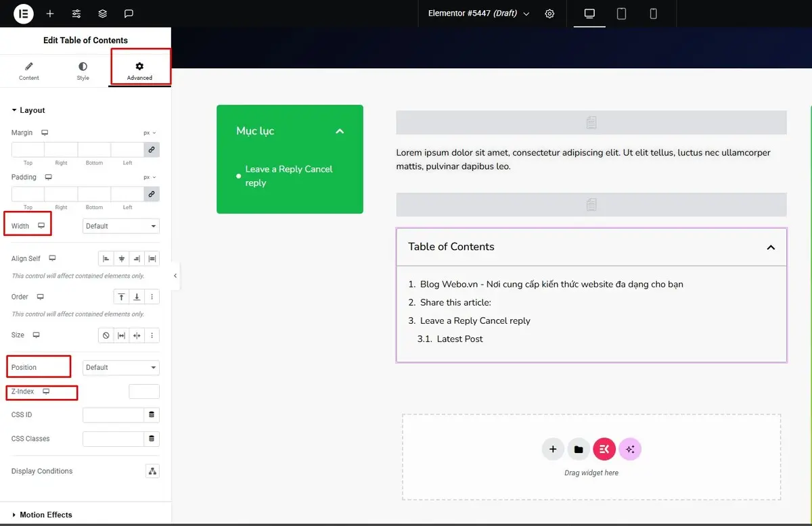Image resolution: width=812 pixels, height=526 pixels.
Task: Switch to the Advanced tab
Action: coord(139,71)
